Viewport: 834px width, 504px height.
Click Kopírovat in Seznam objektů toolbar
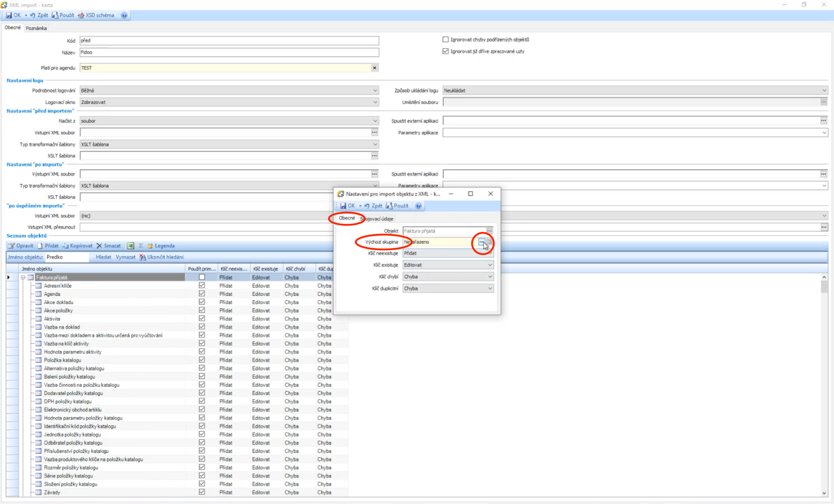click(77, 245)
